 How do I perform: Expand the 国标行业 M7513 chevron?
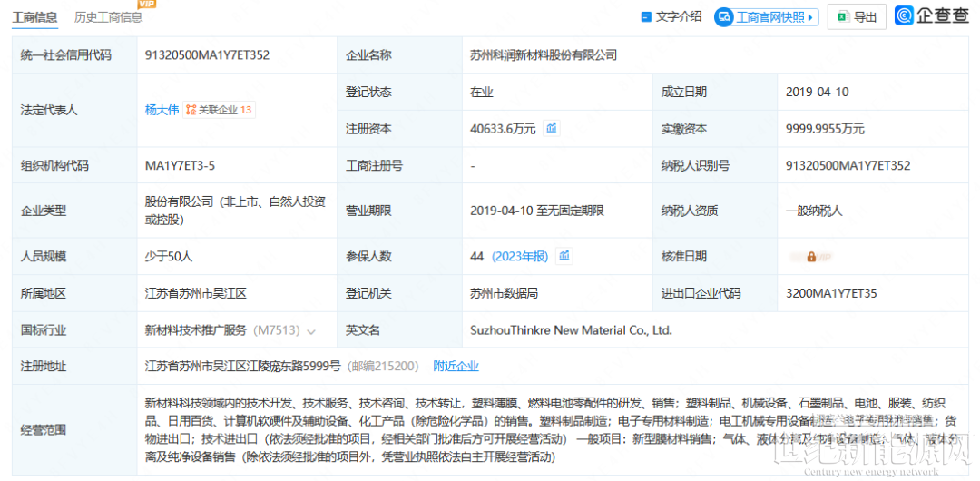click(312, 331)
